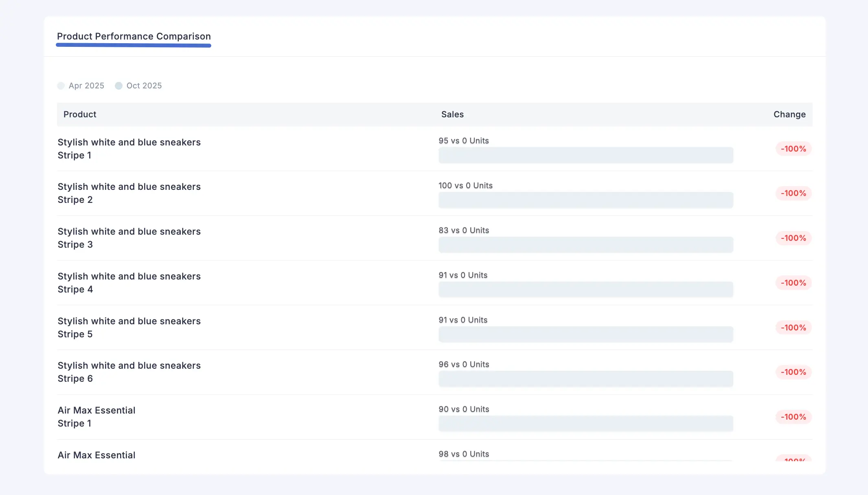Screen dimensions: 868x495
Task: Click the second Air Max Essential product name
Action: click(96, 455)
